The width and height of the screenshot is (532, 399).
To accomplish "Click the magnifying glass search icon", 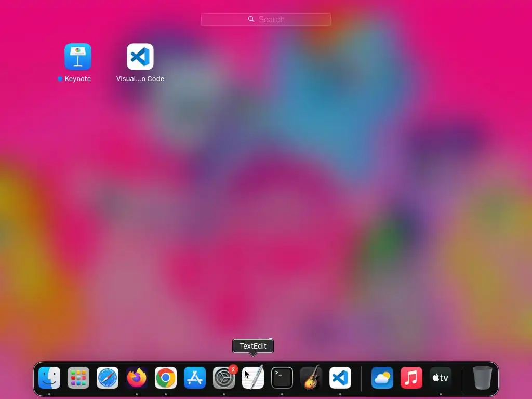I will coord(251,19).
